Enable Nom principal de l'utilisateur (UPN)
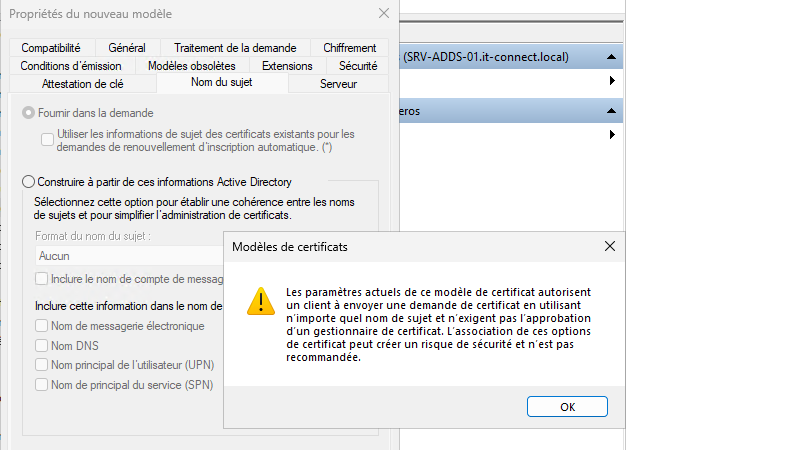This screenshot has width=800, height=450. [41, 365]
